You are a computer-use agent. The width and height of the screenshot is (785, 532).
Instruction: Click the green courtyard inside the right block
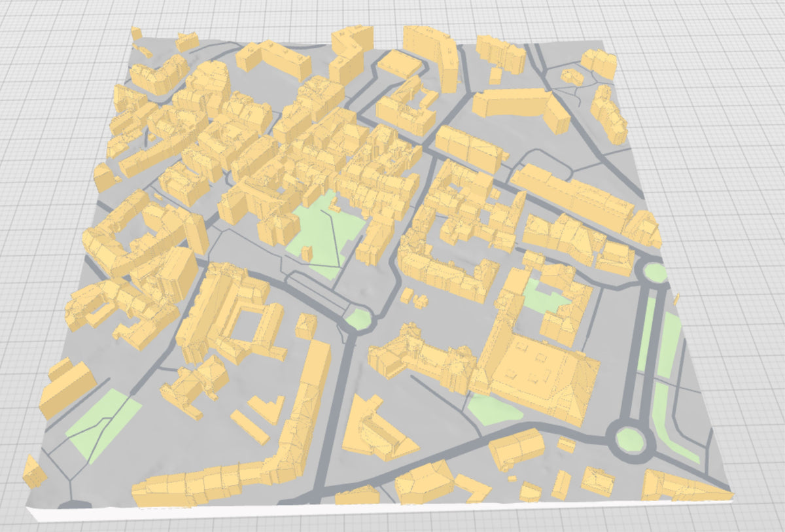[x=546, y=296]
